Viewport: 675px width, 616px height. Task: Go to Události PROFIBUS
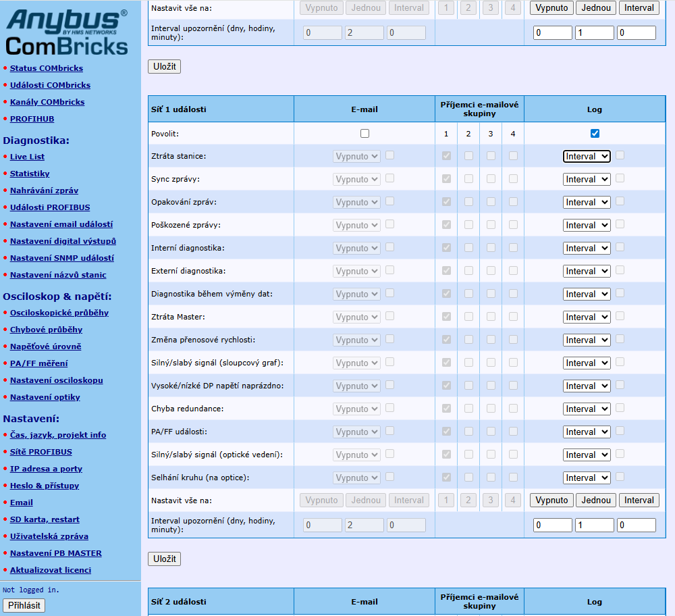coord(50,207)
